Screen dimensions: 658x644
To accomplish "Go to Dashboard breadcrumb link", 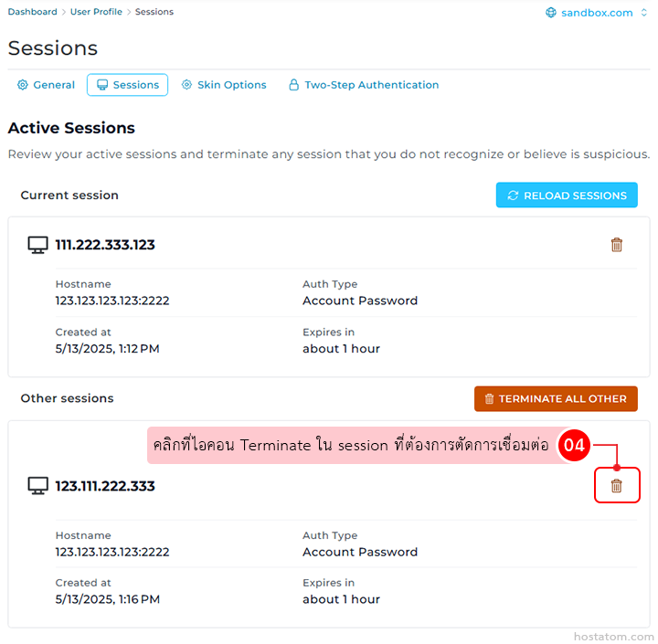I will [32, 12].
